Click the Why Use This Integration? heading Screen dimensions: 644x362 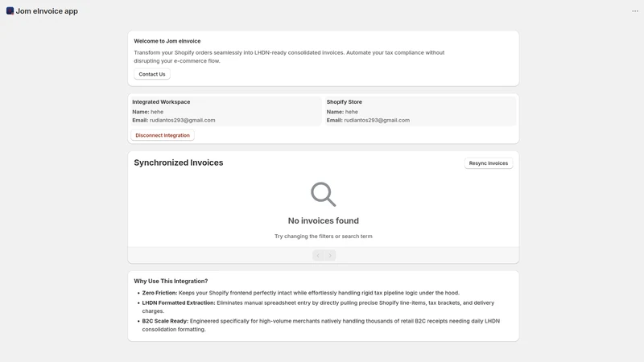tap(171, 281)
